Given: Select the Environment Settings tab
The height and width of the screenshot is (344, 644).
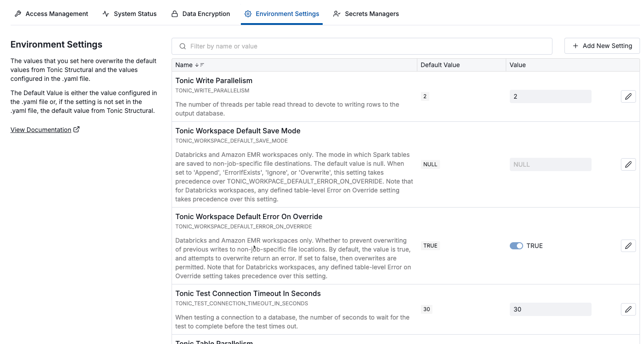Looking at the screenshot, I should [282, 14].
